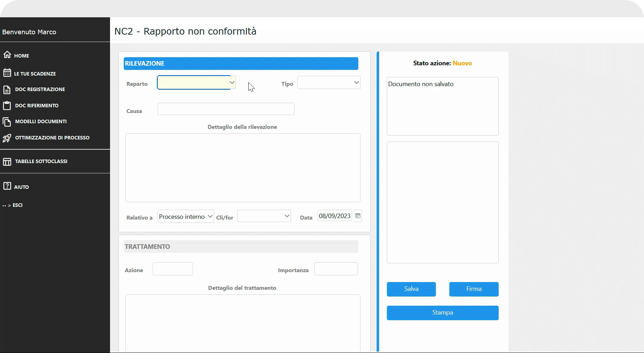
Task: Click the Aiuto question mark icon
Action: [x=7, y=186]
